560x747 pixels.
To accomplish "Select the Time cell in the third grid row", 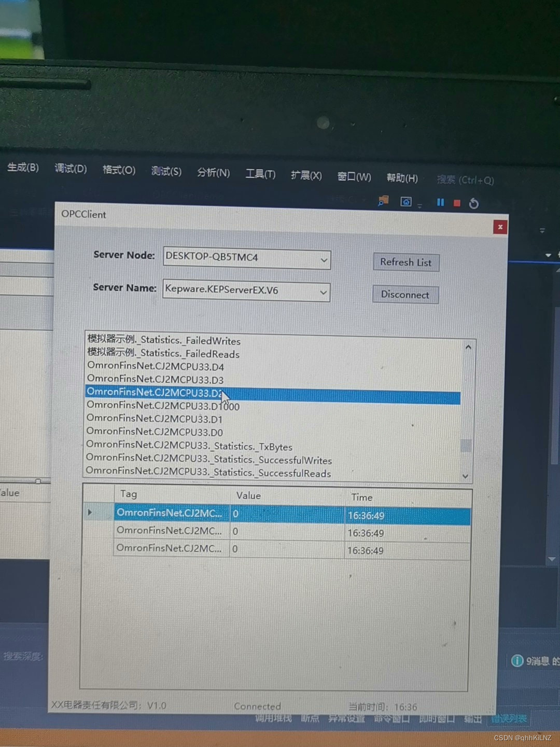I will tap(408, 551).
